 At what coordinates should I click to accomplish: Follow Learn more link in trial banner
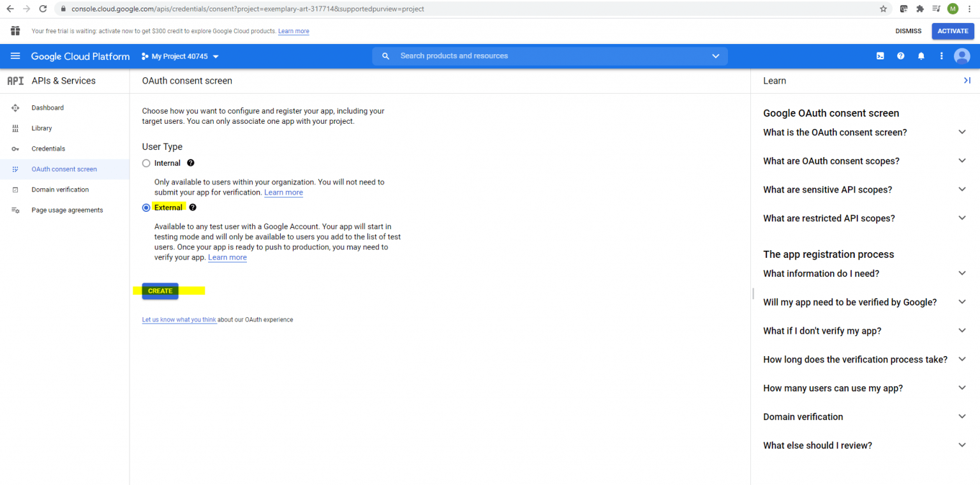(x=293, y=31)
